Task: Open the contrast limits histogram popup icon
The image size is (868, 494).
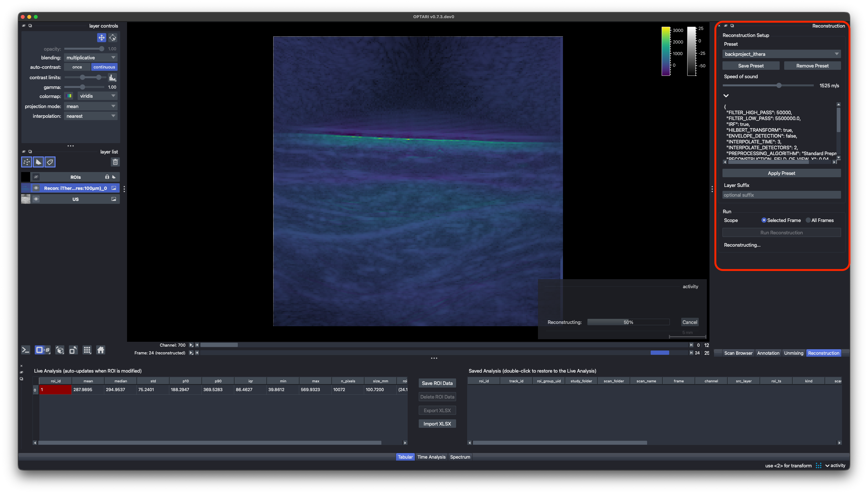Action: (x=112, y=78)
